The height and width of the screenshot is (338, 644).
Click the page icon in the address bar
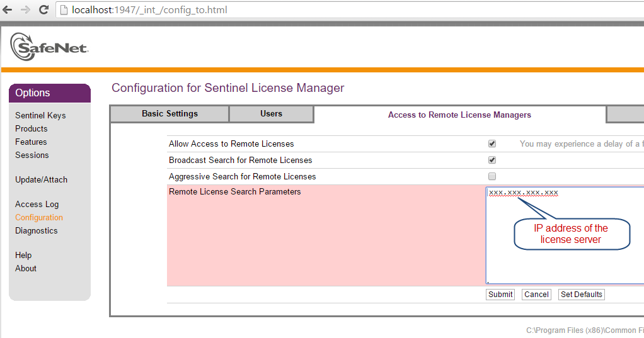click(x=64, y=10)
